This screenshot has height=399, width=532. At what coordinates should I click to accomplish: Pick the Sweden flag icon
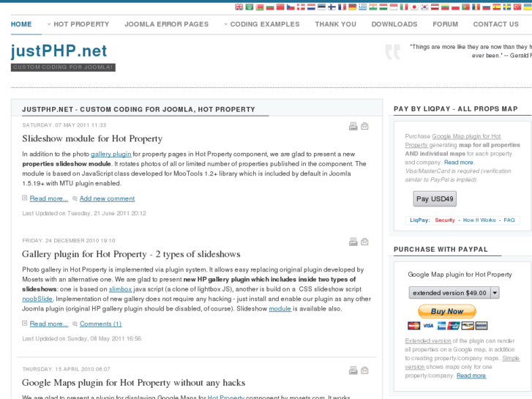pyautogui.click(x=507, y=7)
